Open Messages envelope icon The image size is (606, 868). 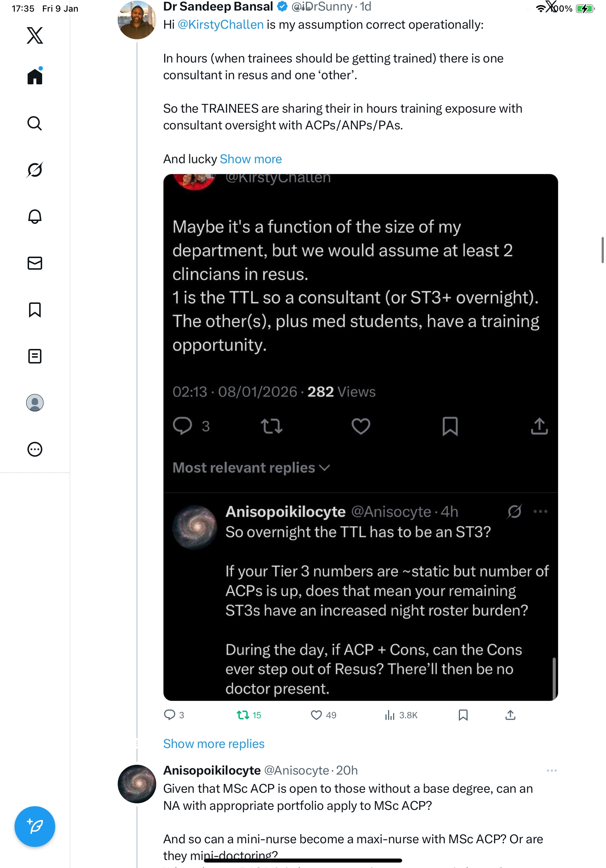[35, 263]
